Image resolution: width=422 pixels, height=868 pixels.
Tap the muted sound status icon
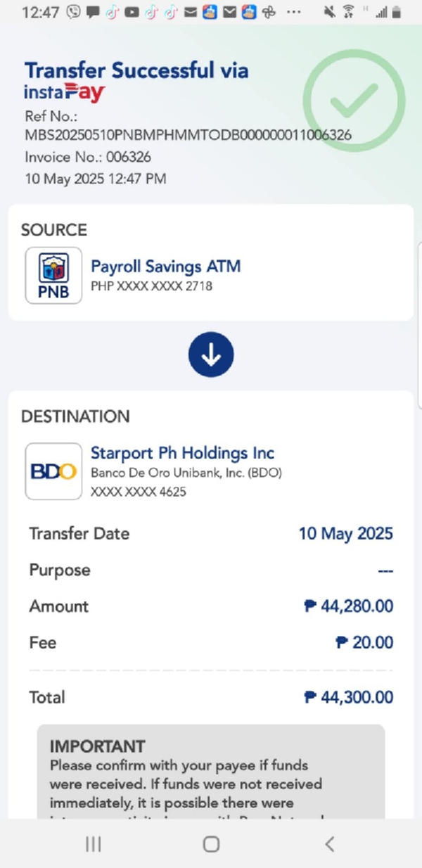[329, 12]
